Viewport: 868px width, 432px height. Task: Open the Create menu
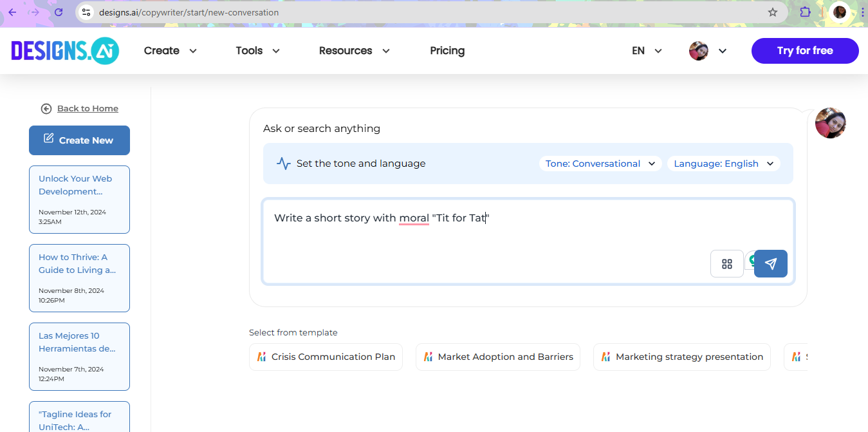click(169, 50)
